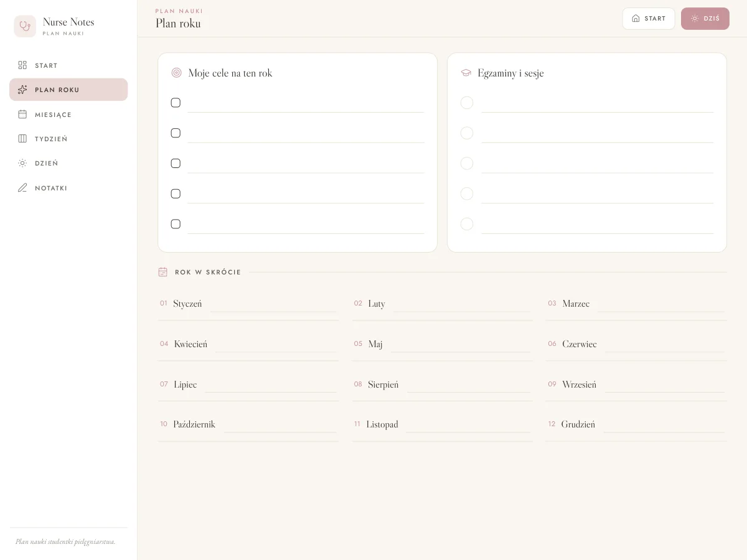The width and height of the screenshot is (747, 560).
Task: Tick the third goal checkbox
Action: pos(176,163)
